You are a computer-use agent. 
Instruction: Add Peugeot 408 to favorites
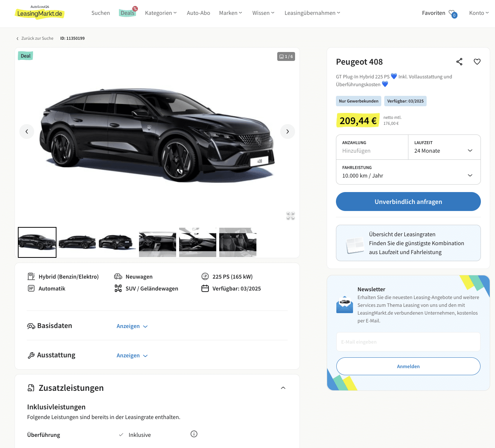coord(477,62)
